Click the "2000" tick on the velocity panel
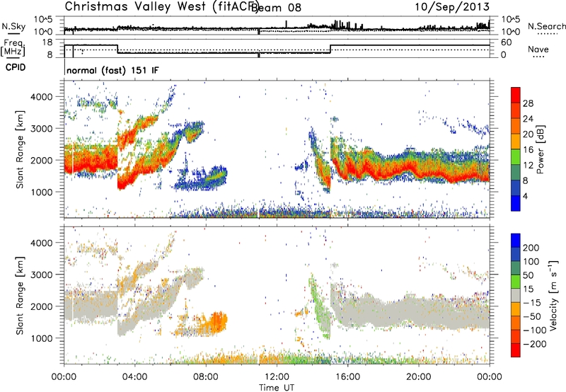The width and height of the screenshot is (566, 392). [41, 306]
